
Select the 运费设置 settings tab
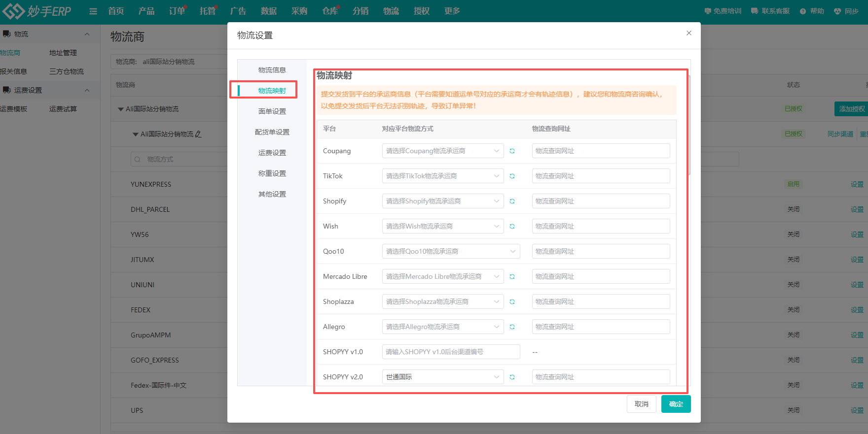pos(272,153)
